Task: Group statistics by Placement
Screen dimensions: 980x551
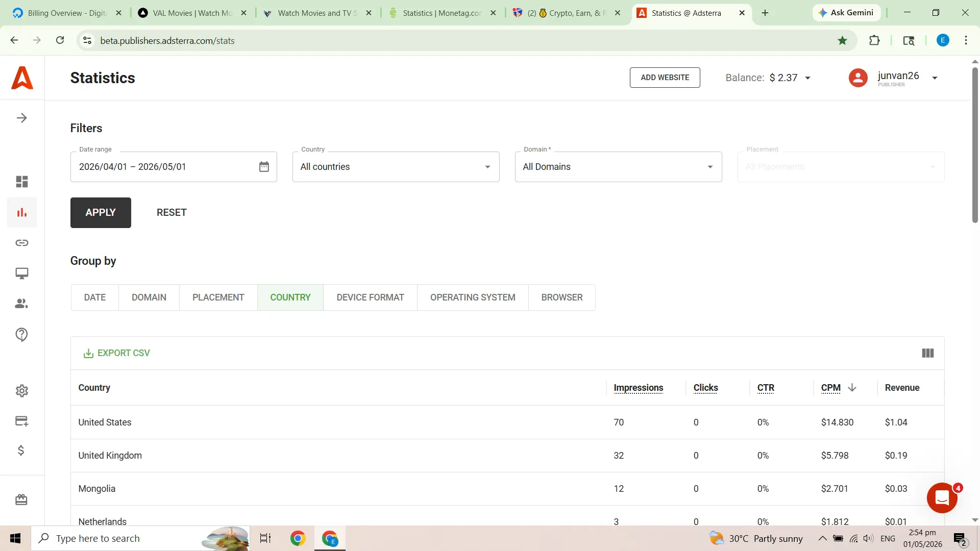Action: click(x=218, y=297)
